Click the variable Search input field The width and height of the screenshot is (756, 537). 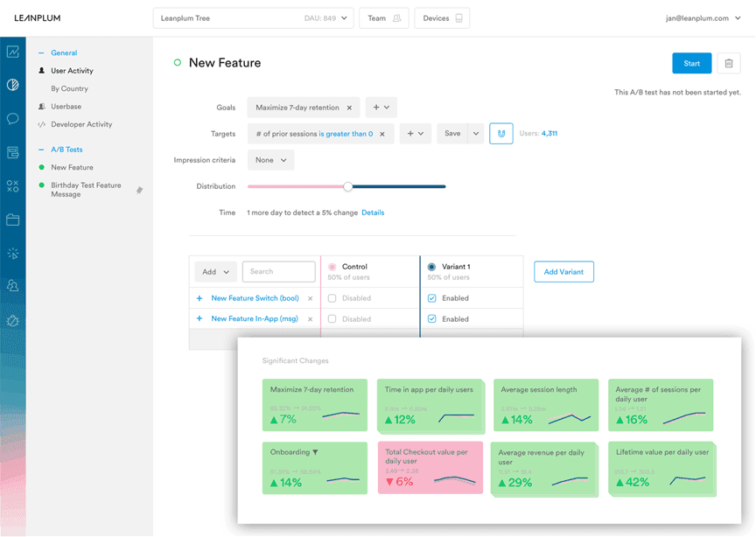pyautogui.click(x=278, y=272)
